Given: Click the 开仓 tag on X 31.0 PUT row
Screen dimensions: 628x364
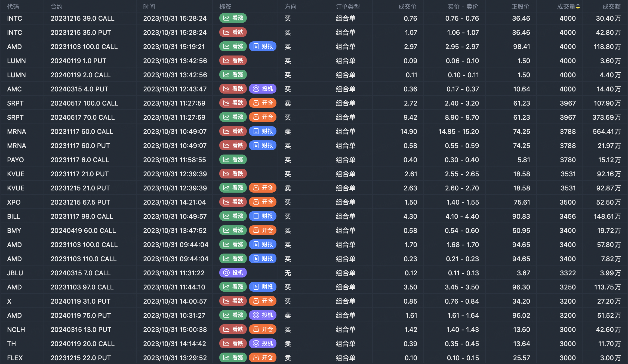Looking at the screenshot, I should click(x=263, y=301).
